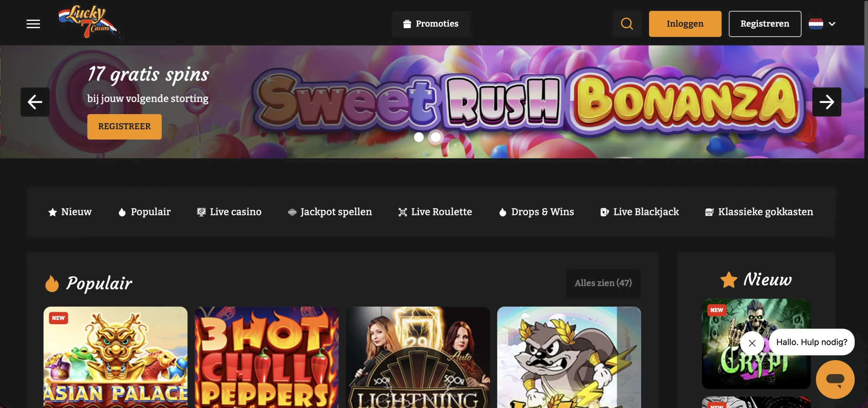Click the 'Hallo. Hulp nodig?' chat message
The height and width of the screenshot is (408, 868).
812,342
